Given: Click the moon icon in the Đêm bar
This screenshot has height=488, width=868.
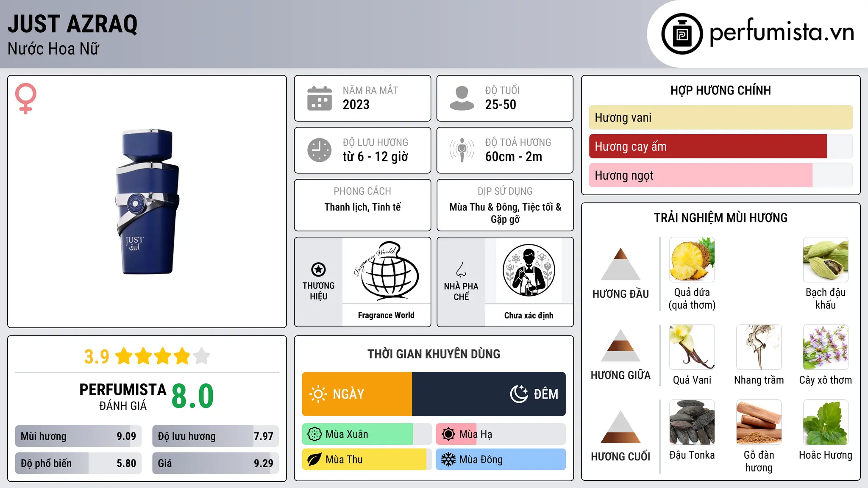Looking at the screenshot, I should tap(519, 394).
